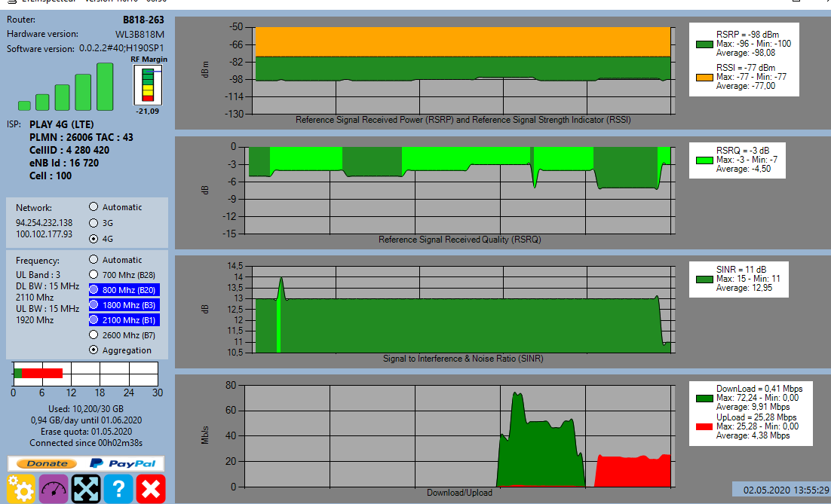Click the eNB Id : 16 720 line
Image resolution: width=831 pixels, height=504 pixels.
pyautogui.click(x=64, y=163)
